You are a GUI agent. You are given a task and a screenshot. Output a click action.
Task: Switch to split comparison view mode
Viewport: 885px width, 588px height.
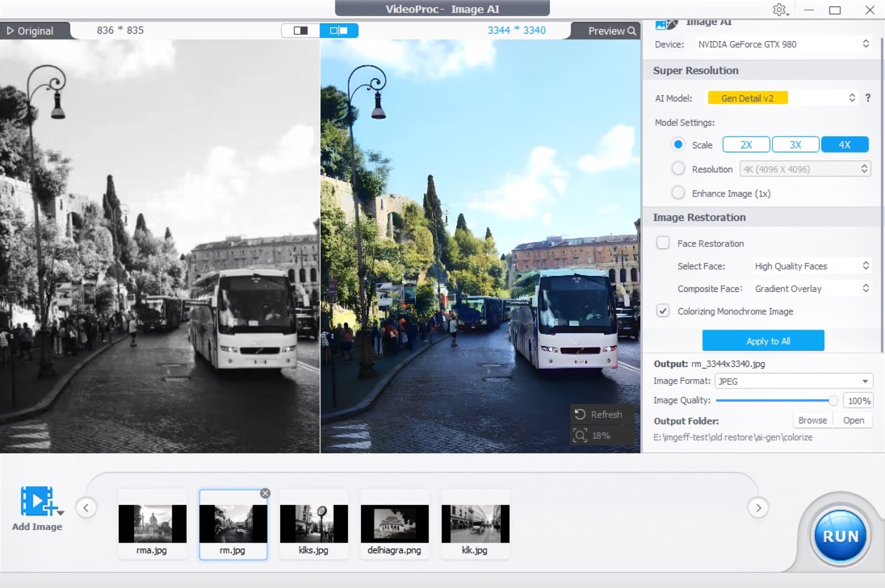[339, 30]
